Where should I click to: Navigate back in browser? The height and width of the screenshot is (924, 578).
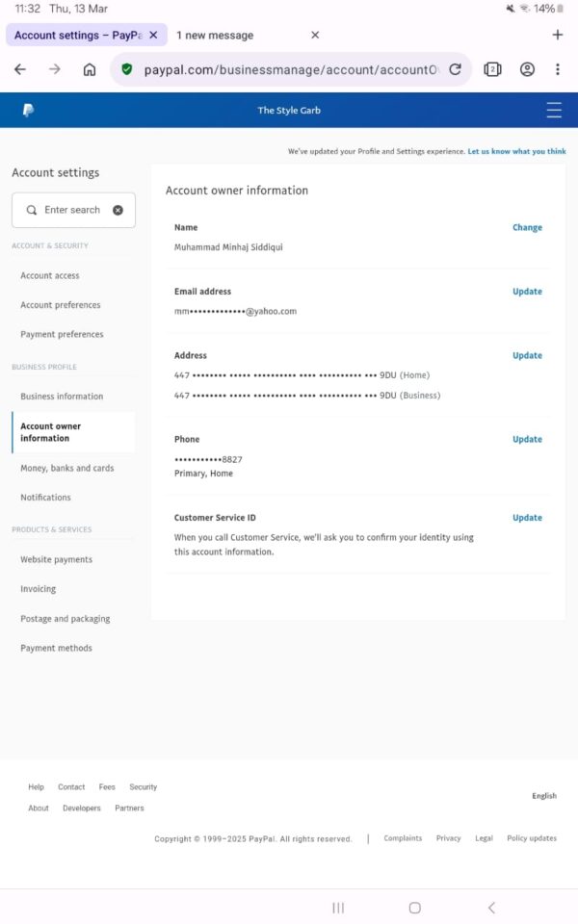(x=20, y=69)
